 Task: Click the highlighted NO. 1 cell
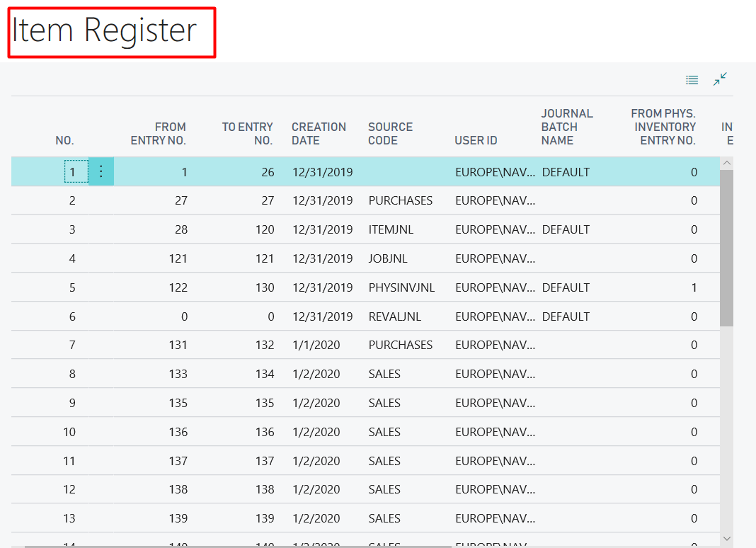(71, 171)
